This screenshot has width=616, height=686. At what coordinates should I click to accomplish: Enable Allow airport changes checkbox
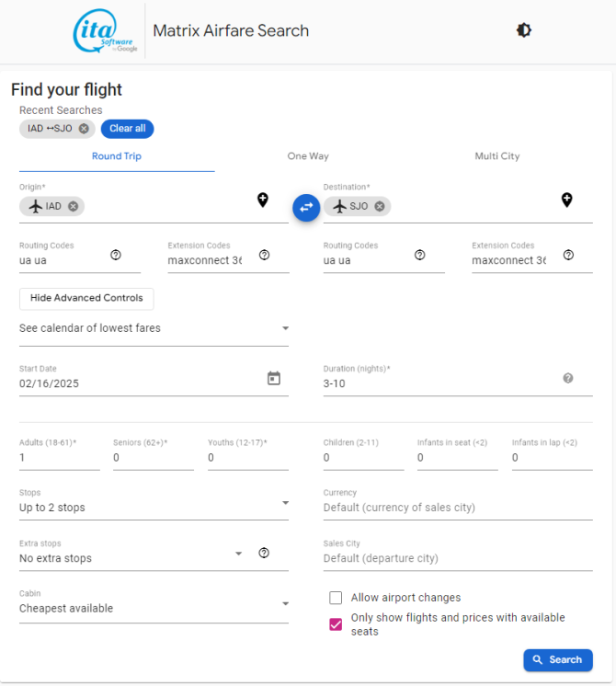click(x=336, y=598)
